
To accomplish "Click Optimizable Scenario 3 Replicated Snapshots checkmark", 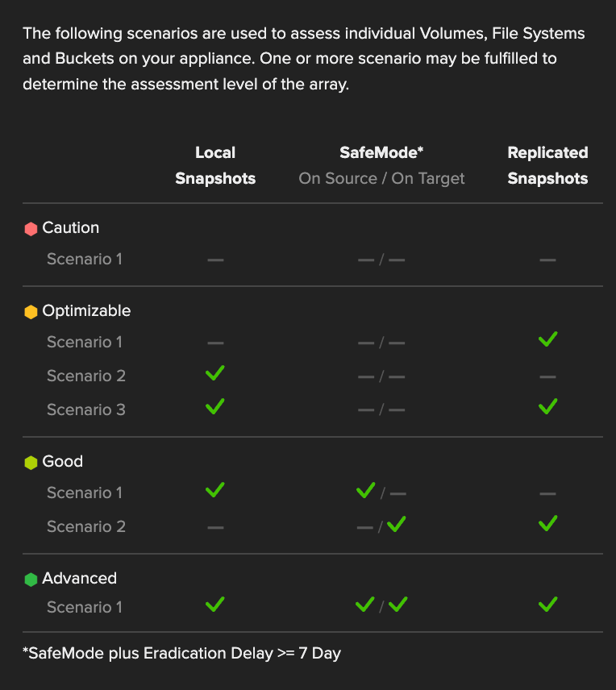I will click(x=548, y=406).
